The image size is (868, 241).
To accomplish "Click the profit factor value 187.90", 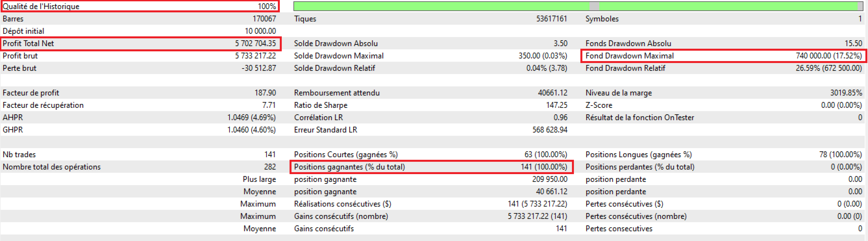I will point(266,93).
